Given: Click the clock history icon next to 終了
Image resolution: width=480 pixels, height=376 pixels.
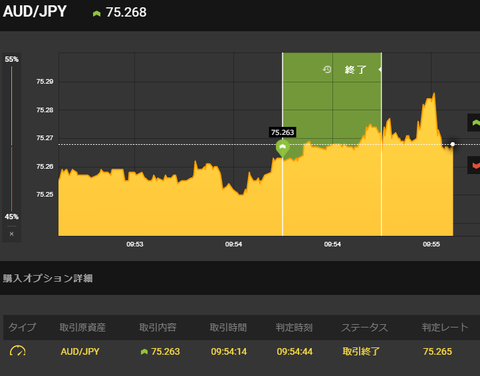Looking at the screenshot, I should click(x=327, y=69).
